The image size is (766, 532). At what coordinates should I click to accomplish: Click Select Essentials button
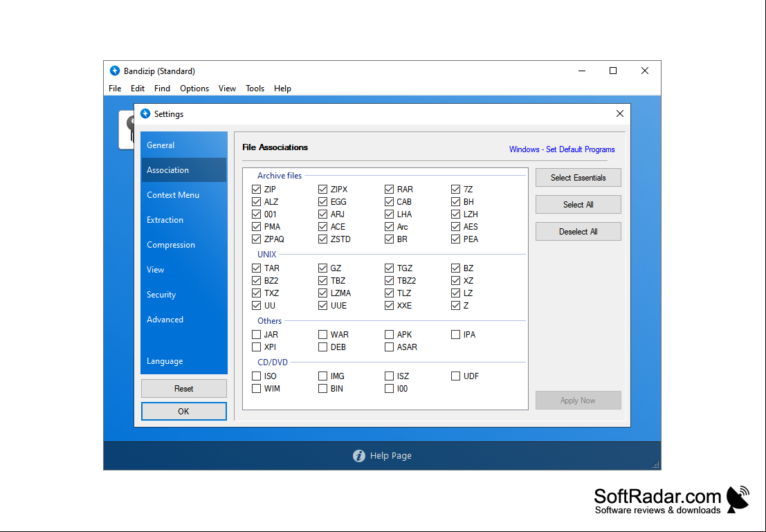click(578, 178)
